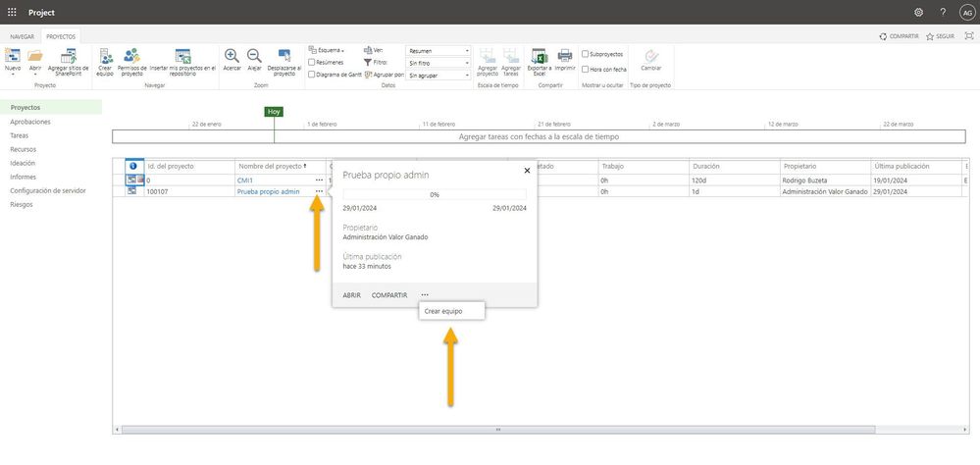The width and height of the screenshot is (980, 465).
Task: Expand the Nuevo dropdown arrow
Action: click(13, 75)
